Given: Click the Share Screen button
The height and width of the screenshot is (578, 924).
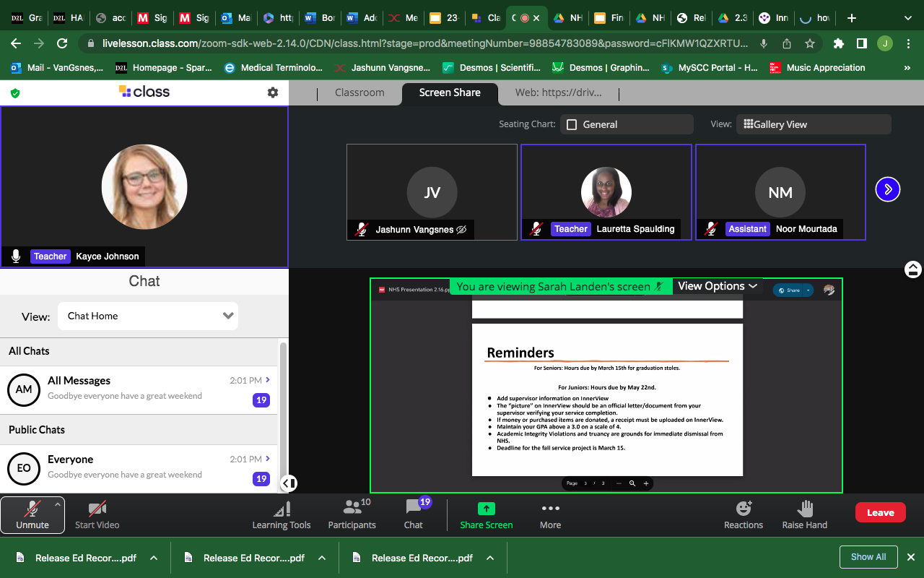Looking at the screenshot, I should pyautogui.click(x=487, y=514).
